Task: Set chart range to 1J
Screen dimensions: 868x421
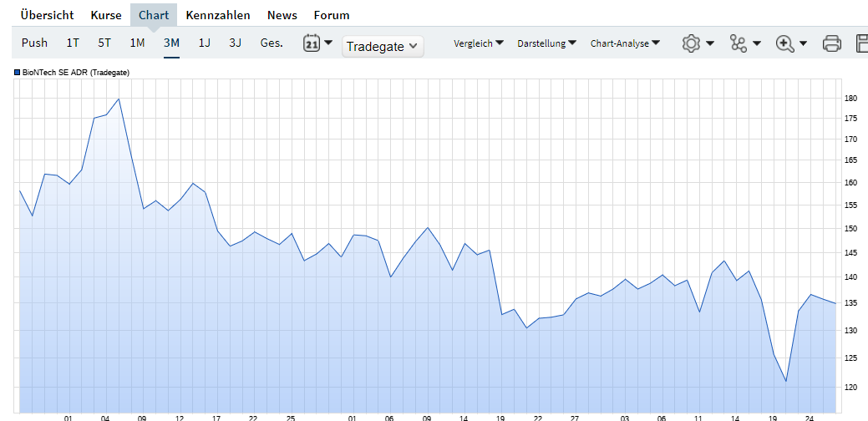Action: click(205, 43)
